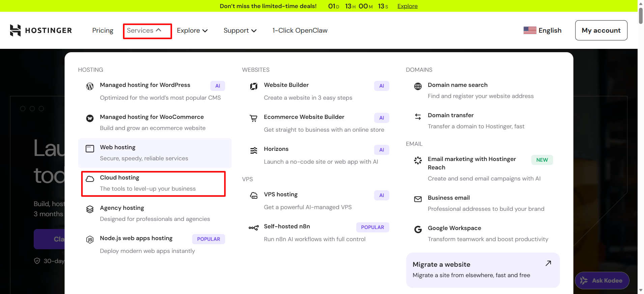Click the VPS hosting cloud-server icon

pyautogui.click(x=254, y=196)
